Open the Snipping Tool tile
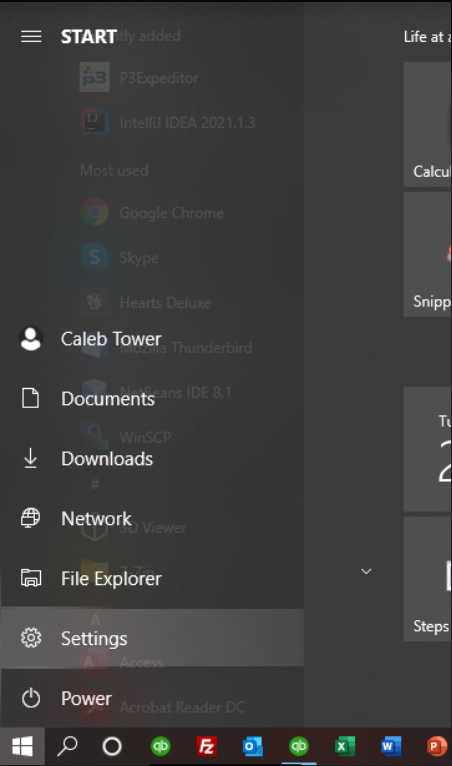 coord(428,255)
